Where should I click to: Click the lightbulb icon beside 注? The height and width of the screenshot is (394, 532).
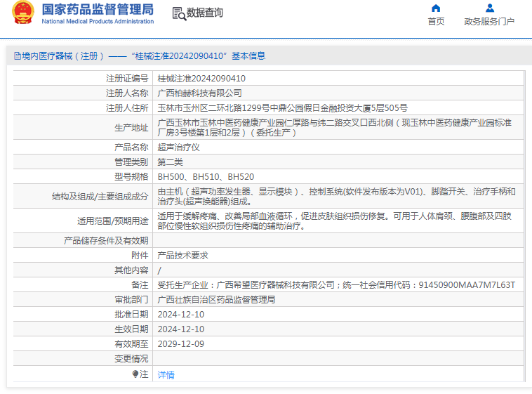[x=135, y=374]
